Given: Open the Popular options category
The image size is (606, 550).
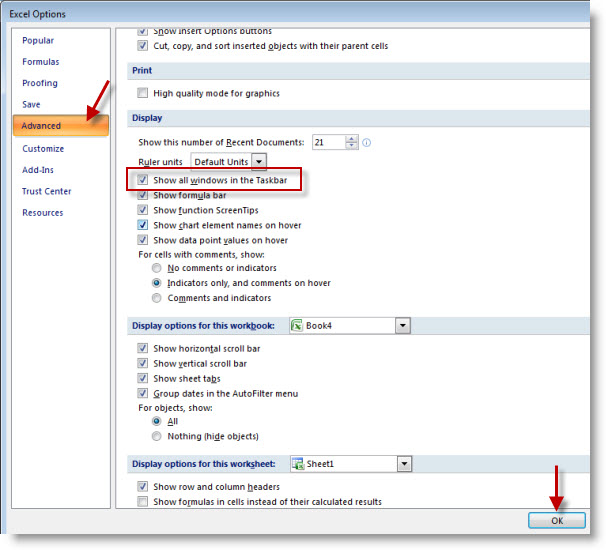Looking at the screenshot, I should tap(38, 41).
